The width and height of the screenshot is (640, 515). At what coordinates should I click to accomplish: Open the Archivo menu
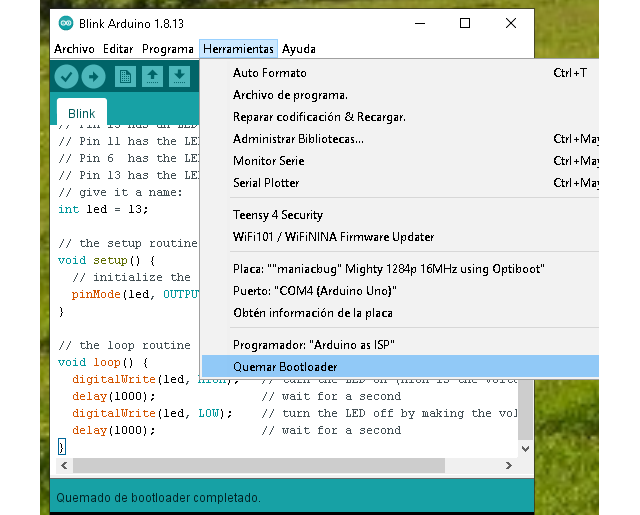74,48
